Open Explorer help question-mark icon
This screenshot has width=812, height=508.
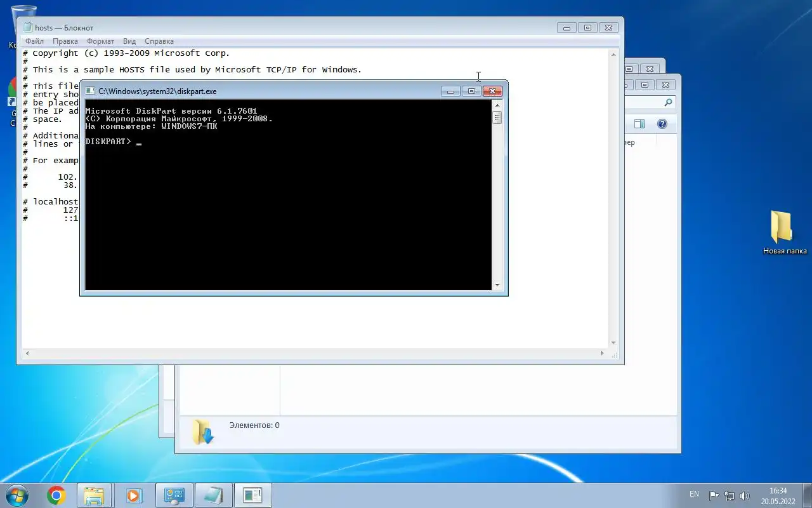tap(662, 124)
